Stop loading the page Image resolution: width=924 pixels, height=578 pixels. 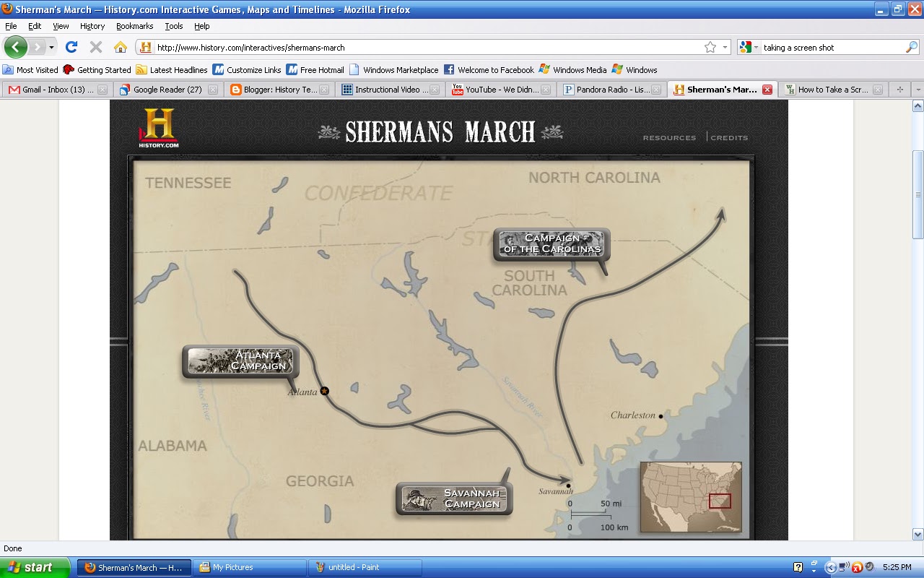pyautogui.click(x=95, y=47)
